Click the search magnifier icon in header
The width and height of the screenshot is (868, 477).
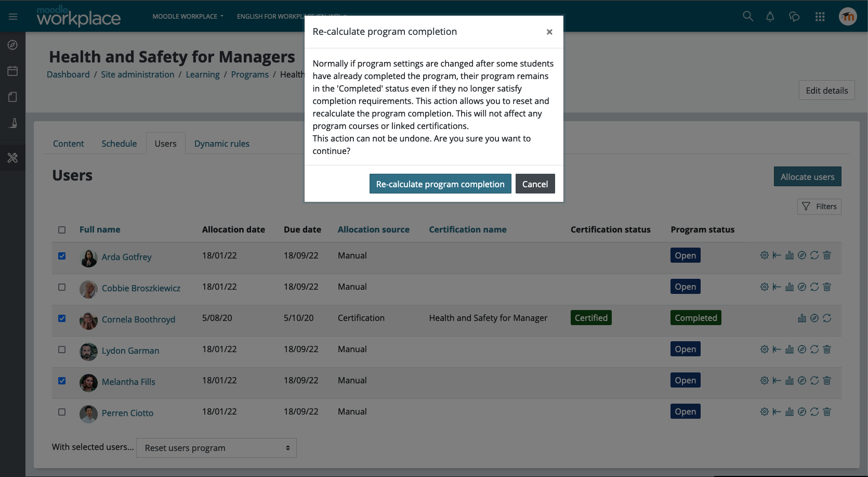point(747,16)
